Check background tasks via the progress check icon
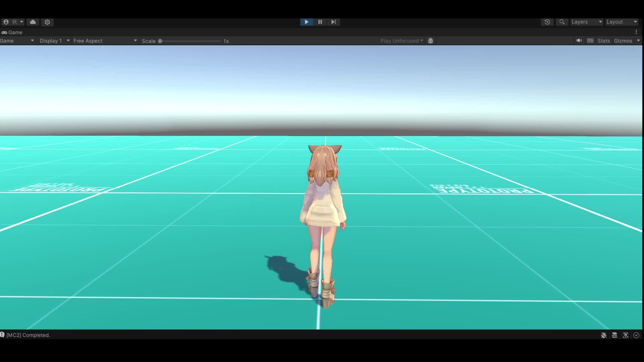 [636, 335]
